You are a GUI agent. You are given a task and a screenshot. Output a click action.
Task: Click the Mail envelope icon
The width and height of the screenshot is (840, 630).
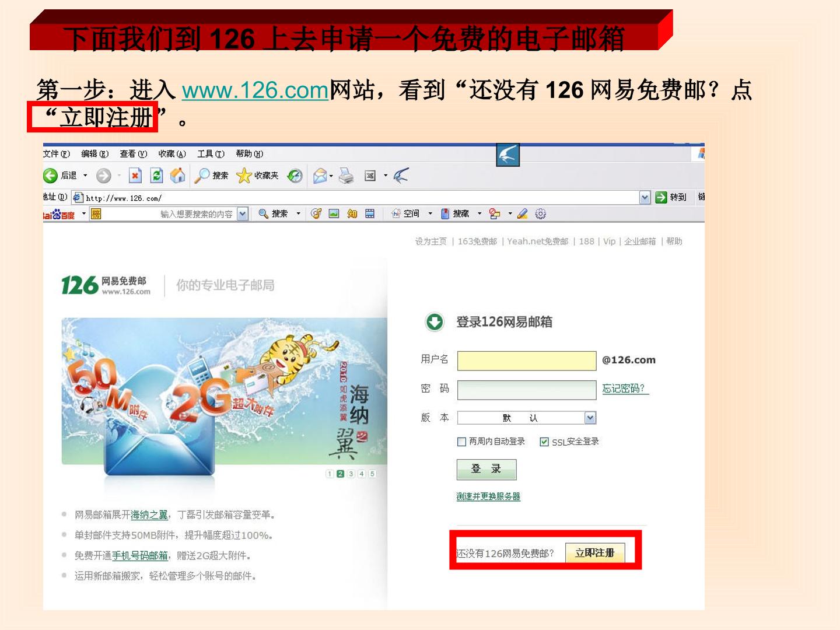coord(320,176)
